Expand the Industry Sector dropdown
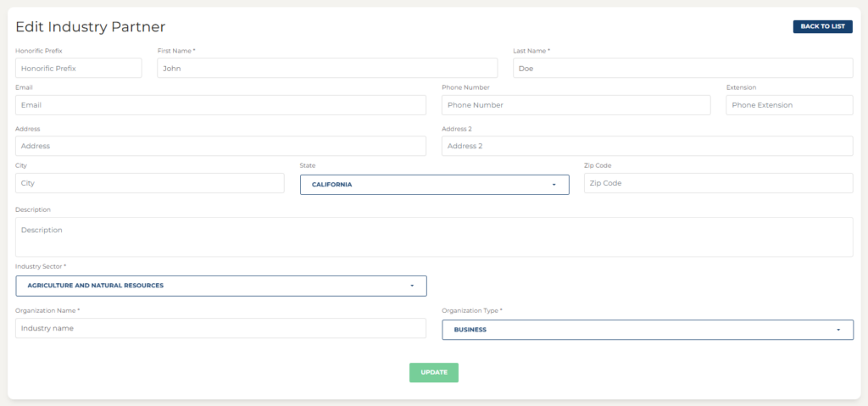The image size is (868, 406). tap(221, 286)
